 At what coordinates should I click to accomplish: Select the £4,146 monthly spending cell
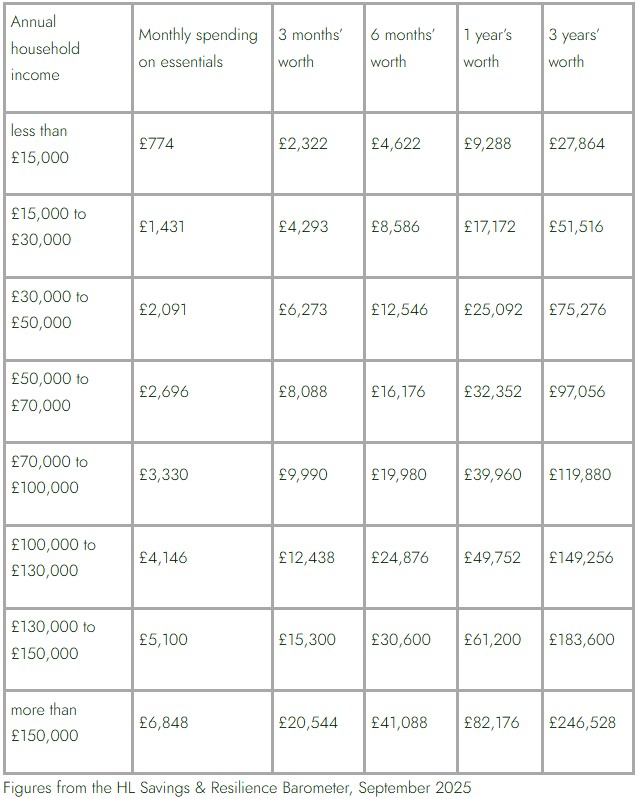pyautogui.click(x=163, y=558)
